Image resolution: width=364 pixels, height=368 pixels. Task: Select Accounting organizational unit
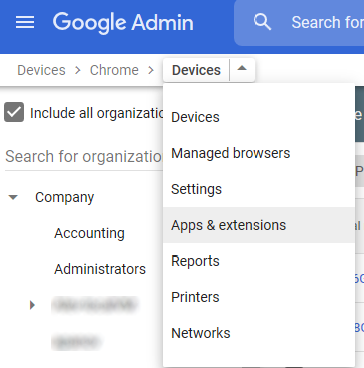[x=89, y=233]
